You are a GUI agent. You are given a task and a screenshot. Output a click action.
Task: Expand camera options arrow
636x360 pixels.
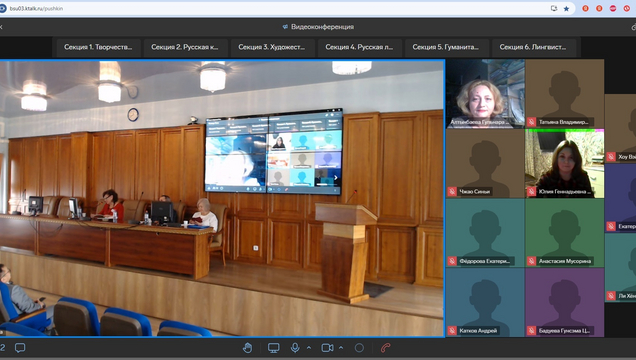pos(341,348)
